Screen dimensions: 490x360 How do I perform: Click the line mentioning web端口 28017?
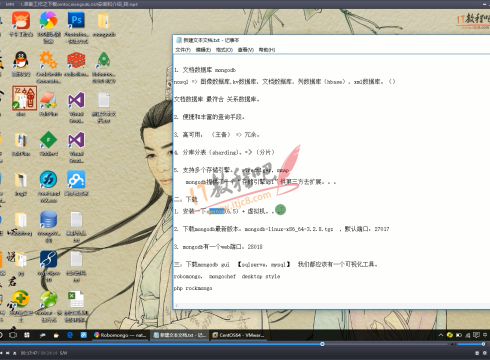click(x=218, y=247)
